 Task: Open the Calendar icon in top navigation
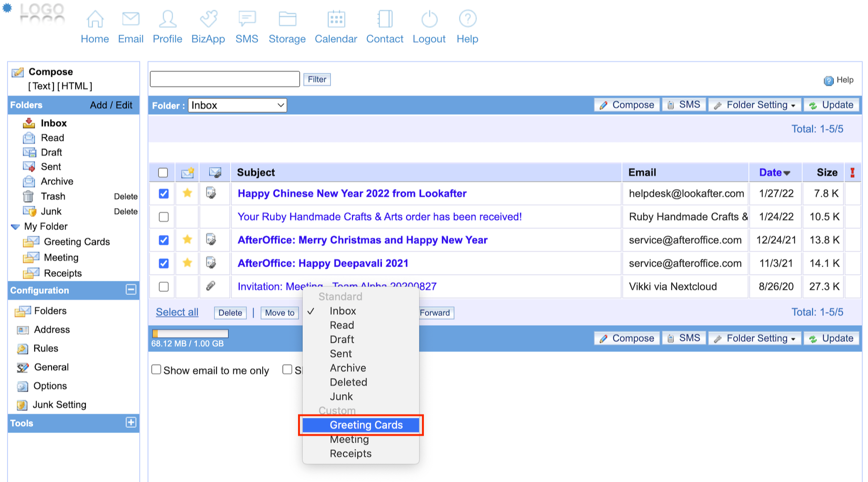pos(336,20)
